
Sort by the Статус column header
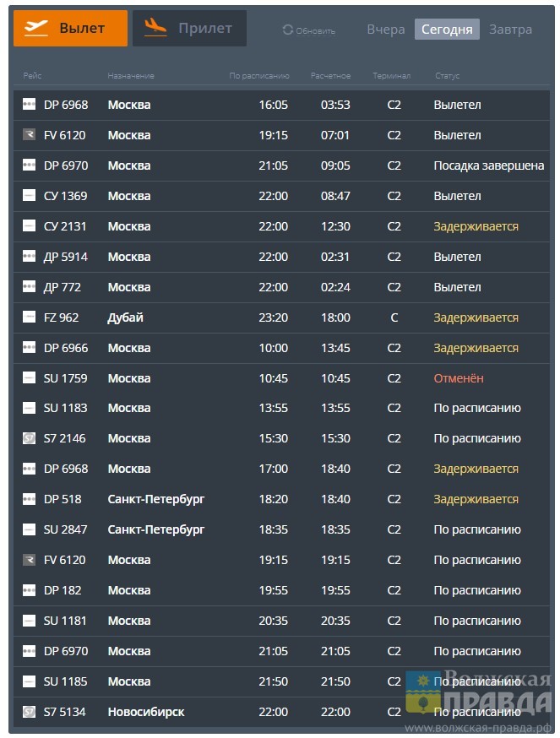pos(447,76)
